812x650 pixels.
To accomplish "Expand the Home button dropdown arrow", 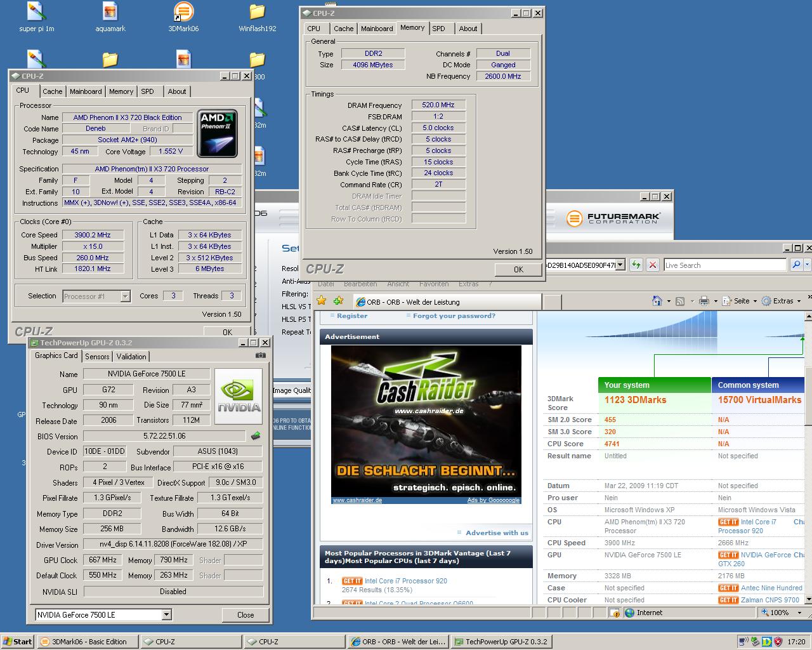I will 668,302.
